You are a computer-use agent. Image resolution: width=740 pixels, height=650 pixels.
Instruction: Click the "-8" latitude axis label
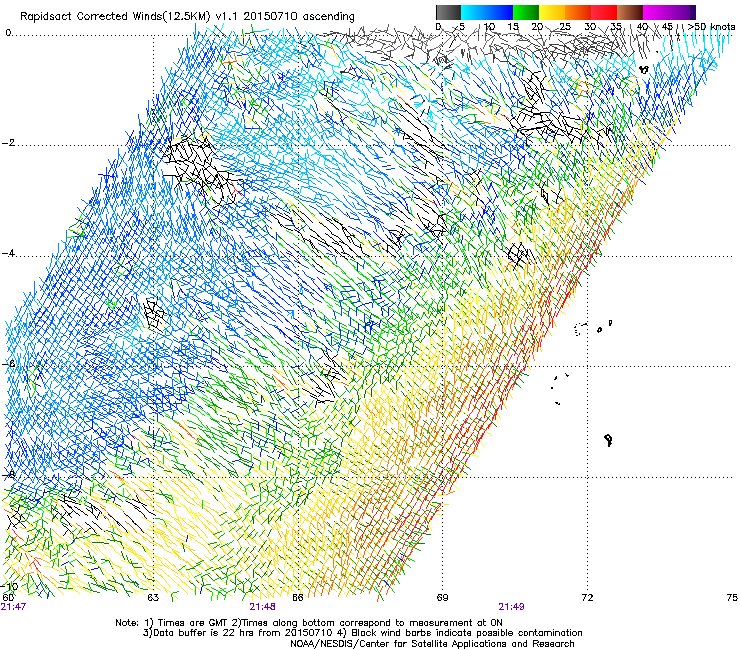point(8,475)
